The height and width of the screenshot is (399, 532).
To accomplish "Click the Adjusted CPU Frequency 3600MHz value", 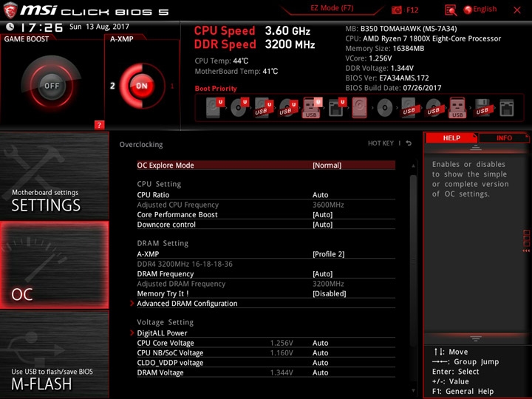I will click(x=328, y=205).
